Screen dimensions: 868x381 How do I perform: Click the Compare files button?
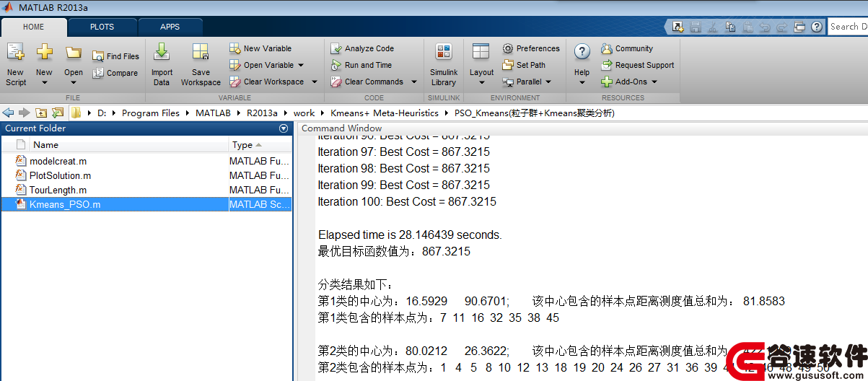coord(115,73)
